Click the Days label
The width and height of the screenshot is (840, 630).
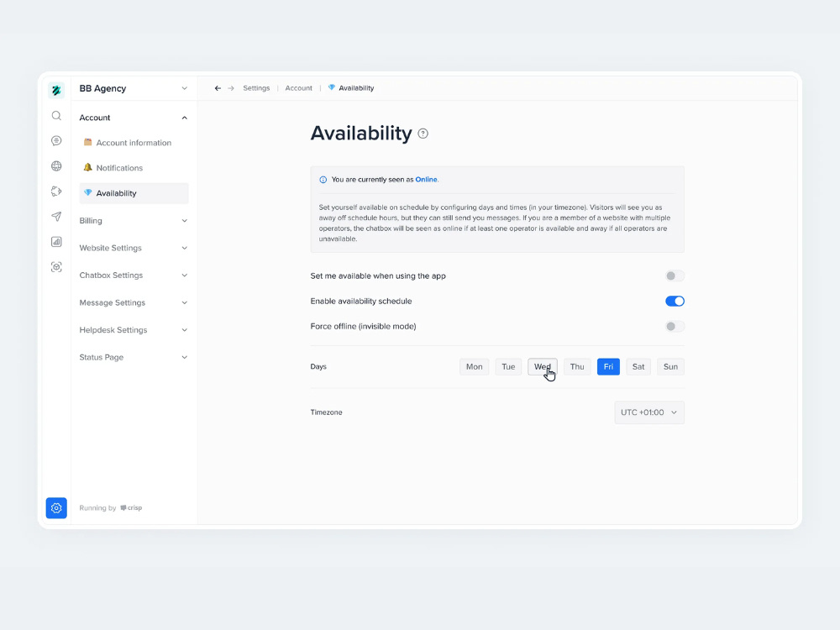pyautogui.click(x=318, y=367)
